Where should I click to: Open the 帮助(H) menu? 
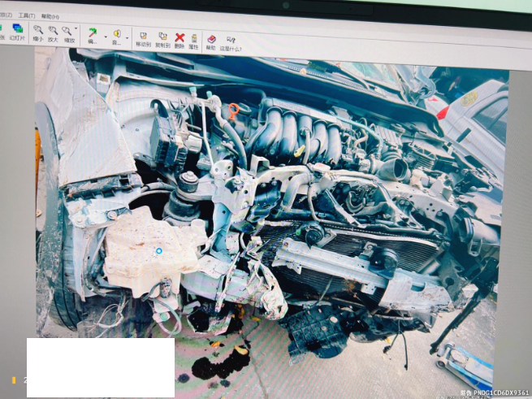pos(50,16)
